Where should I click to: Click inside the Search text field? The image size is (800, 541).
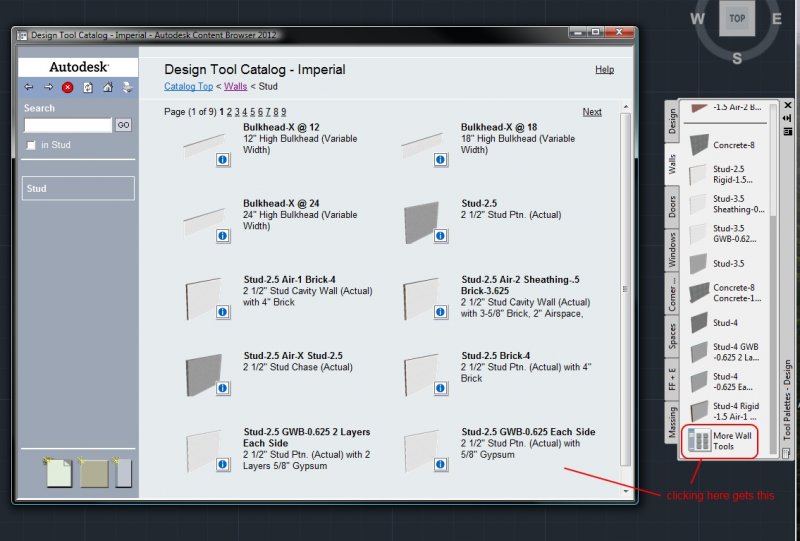point(68,125)
